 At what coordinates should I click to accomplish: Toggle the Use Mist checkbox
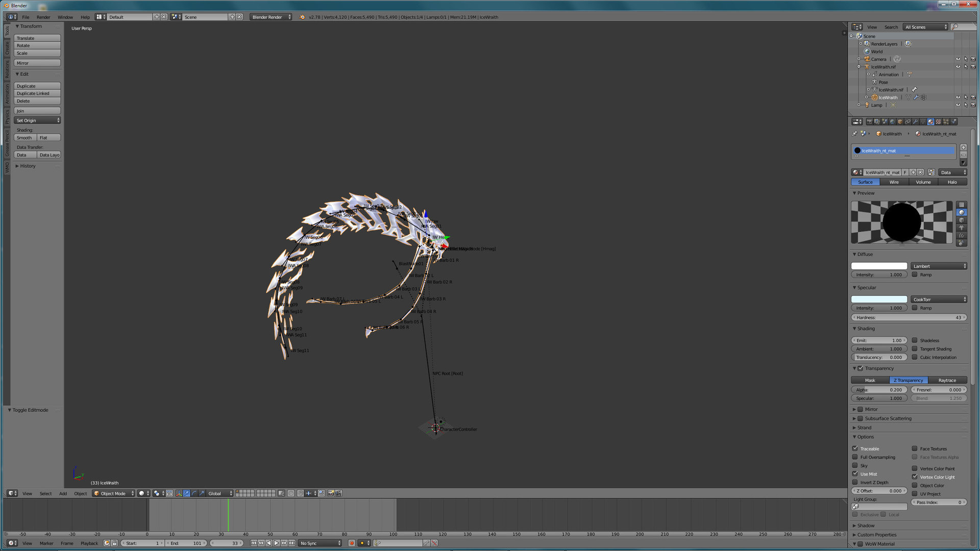[x=855, y=474]
